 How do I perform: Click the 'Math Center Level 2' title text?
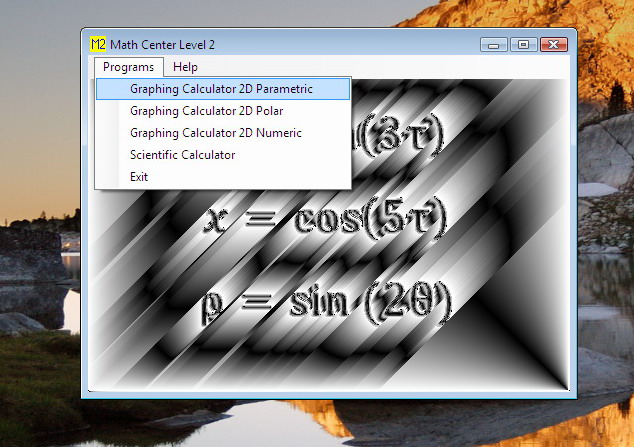pyautogui.click(x=162, y=44)
